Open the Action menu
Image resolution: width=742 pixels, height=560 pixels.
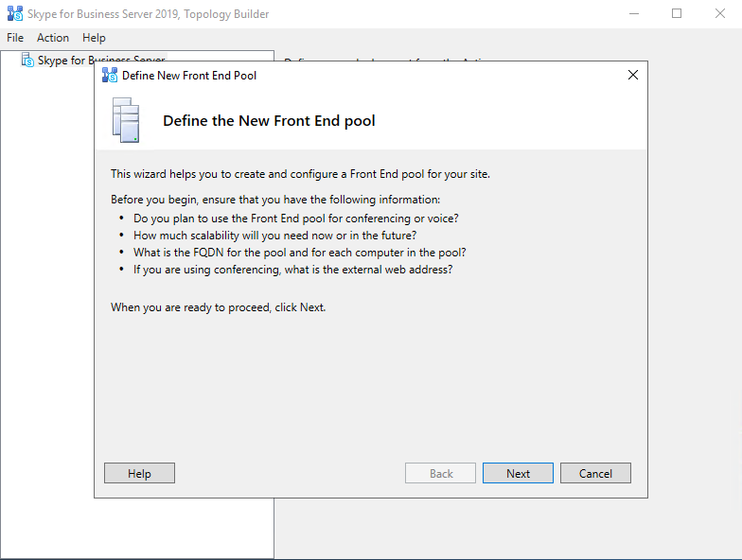coord(53,38)
